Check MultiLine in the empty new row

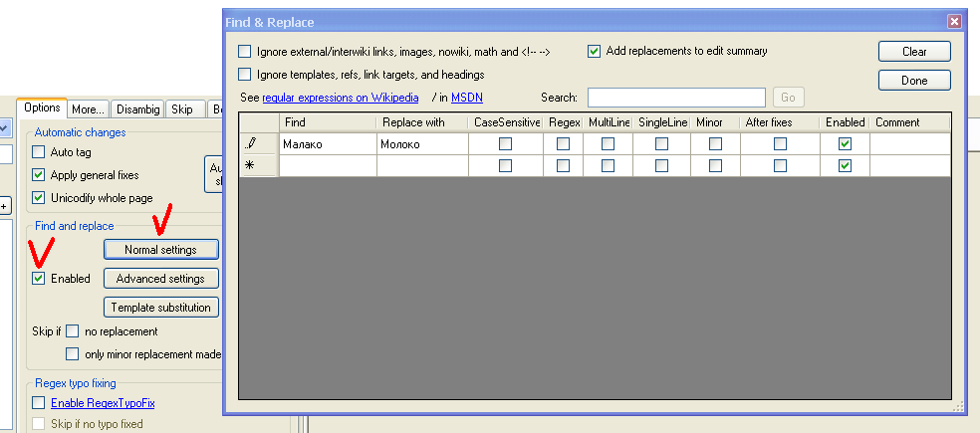pyautogui.click(x=608, y=165)
